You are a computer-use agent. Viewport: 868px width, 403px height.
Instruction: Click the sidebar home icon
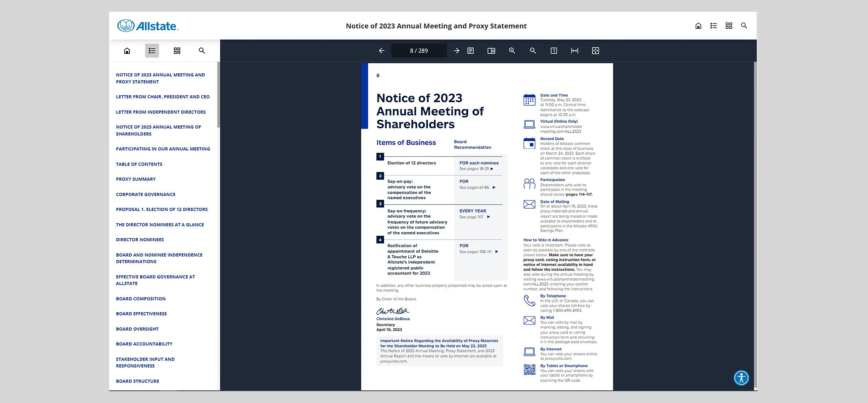click(x=127, y=51)
